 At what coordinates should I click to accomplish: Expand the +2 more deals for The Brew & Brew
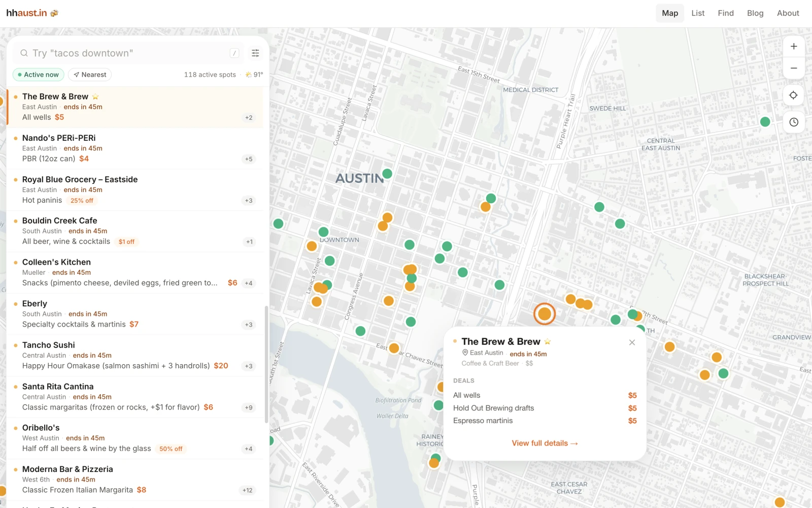(249, 117)
